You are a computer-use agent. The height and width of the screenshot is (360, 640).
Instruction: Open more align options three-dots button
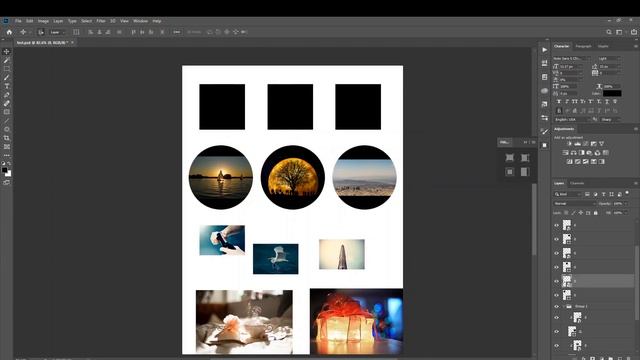click(x=176, y=32)
